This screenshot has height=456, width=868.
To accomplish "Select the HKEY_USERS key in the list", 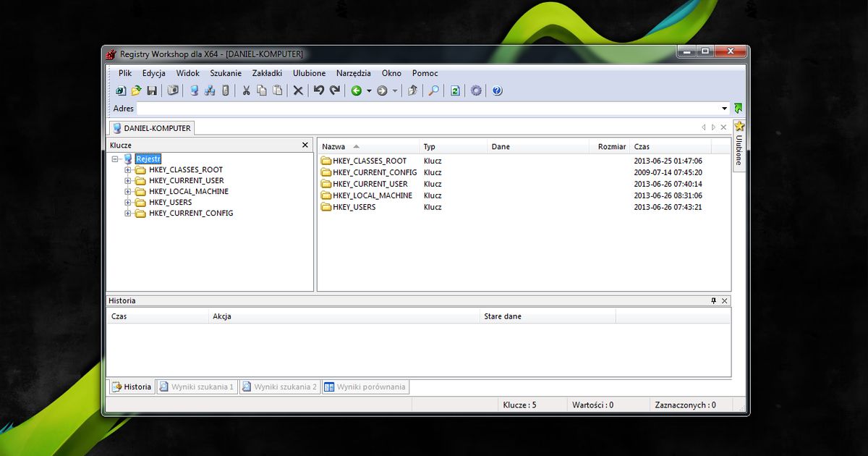I will click(x=355, y=207).
